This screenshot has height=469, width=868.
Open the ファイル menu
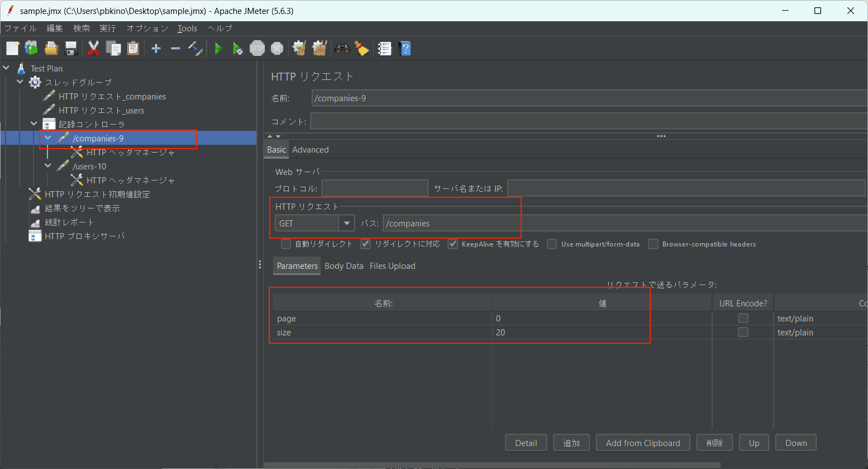pyautogui.click(x=21, y=29)
